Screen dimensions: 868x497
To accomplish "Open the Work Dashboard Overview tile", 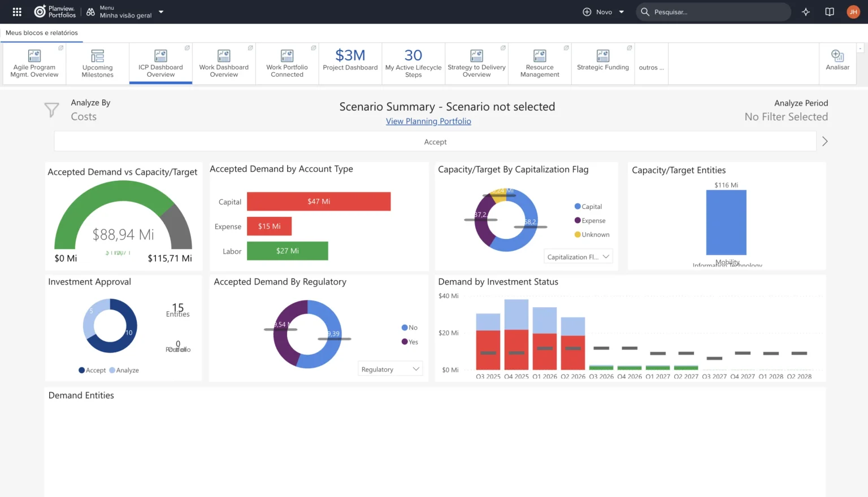I will tap(224, 64).
